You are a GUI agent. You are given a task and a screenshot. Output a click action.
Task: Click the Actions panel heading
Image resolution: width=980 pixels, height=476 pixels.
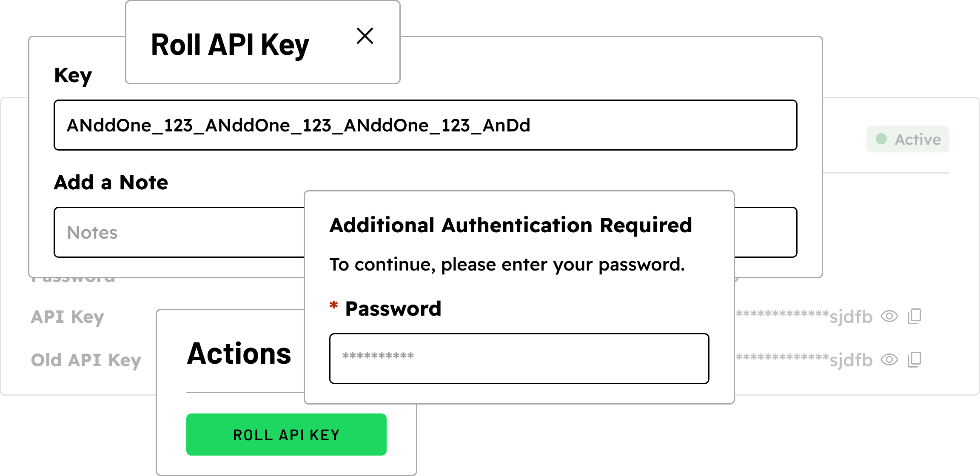tap(239, 354)
